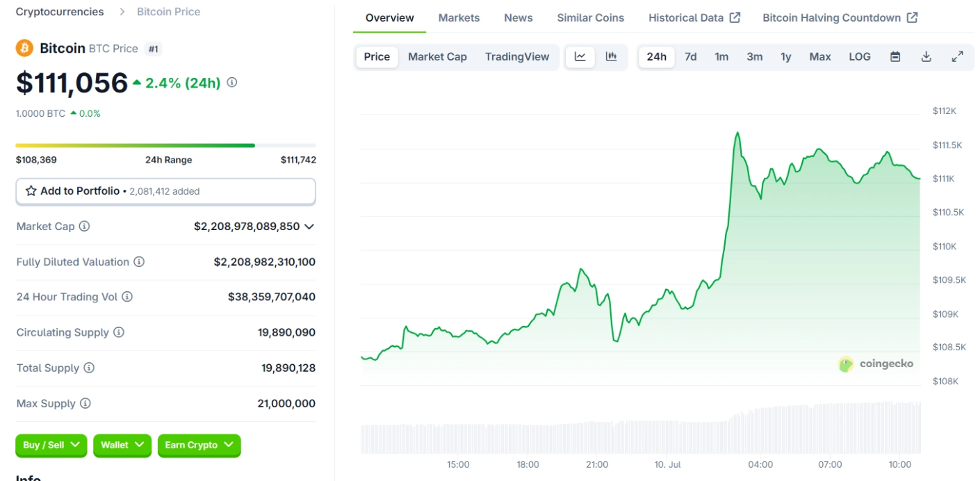Click the #1 rank badge
This screenshot has height=481, width=980.
click(154, 49)
